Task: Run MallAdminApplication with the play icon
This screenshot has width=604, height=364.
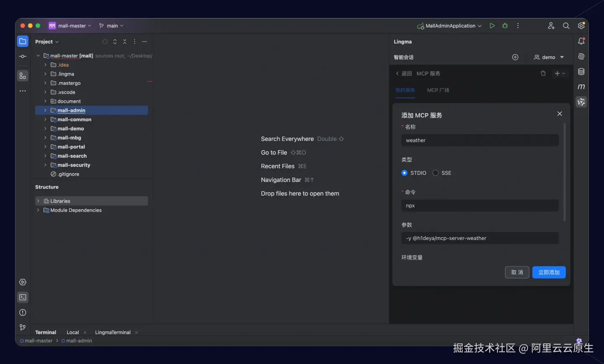Action: tap(492, 26)
